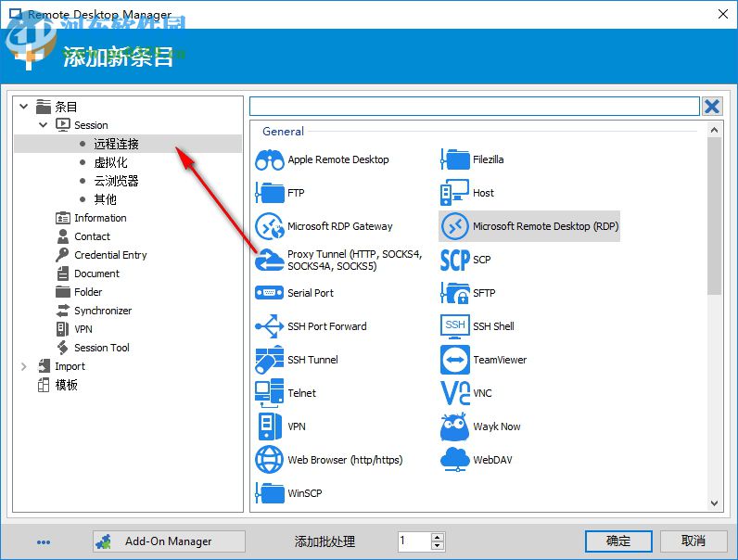Viewport: 738px width, 560px height.
Task: Choose the Filezilla entry icon
Action: (x=454, y=160)
